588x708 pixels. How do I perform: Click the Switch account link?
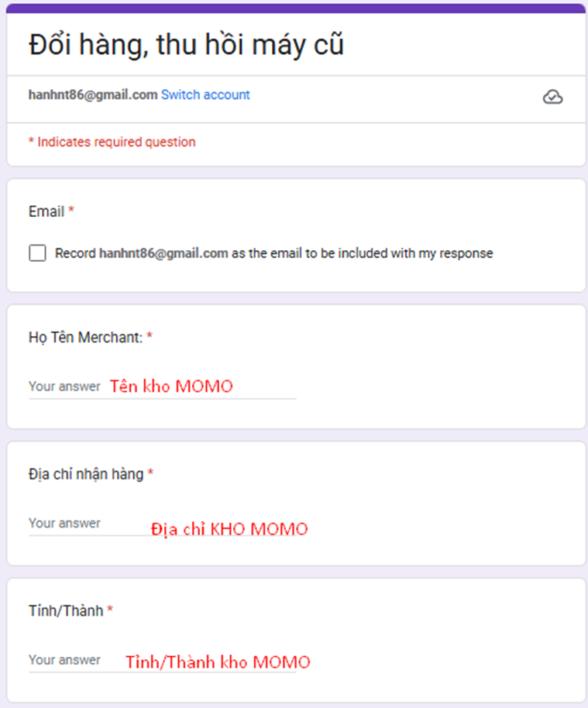205,95
